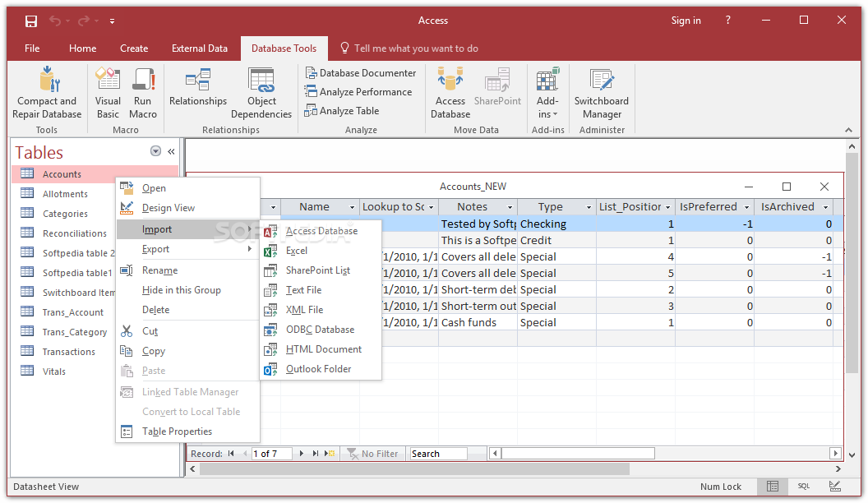Launch Visual Basic editor
Viewport: 868px width, 503px height.
point(108,92)
